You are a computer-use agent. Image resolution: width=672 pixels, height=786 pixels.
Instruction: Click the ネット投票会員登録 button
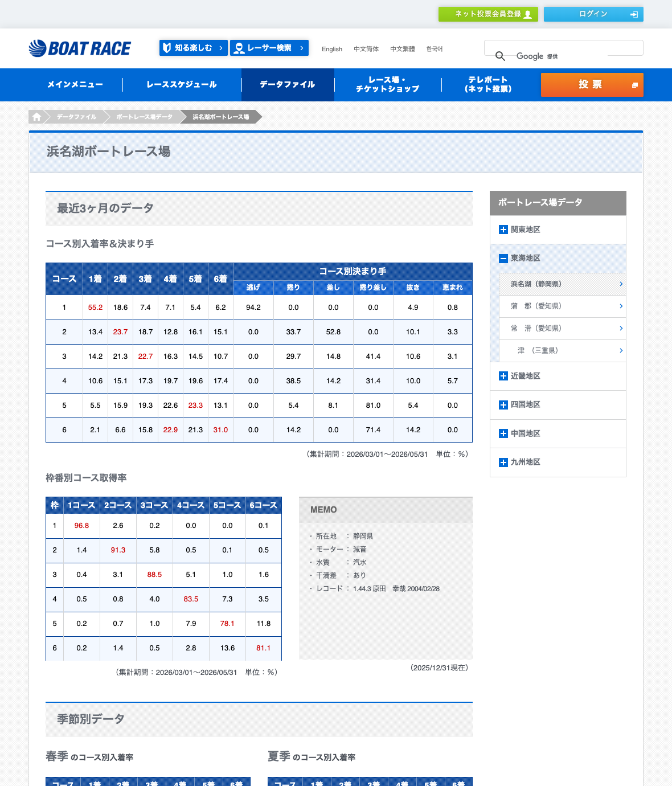(x=488, y=14)
